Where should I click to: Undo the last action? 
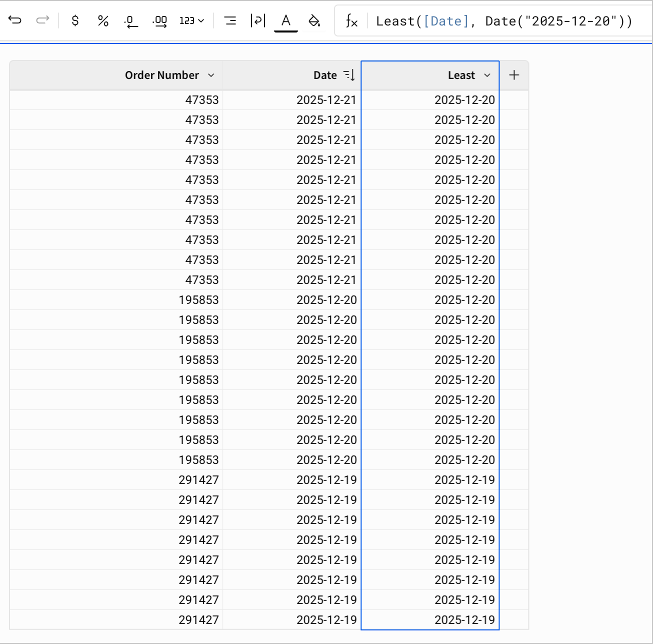pyautogui.click(x=14, y=20)
